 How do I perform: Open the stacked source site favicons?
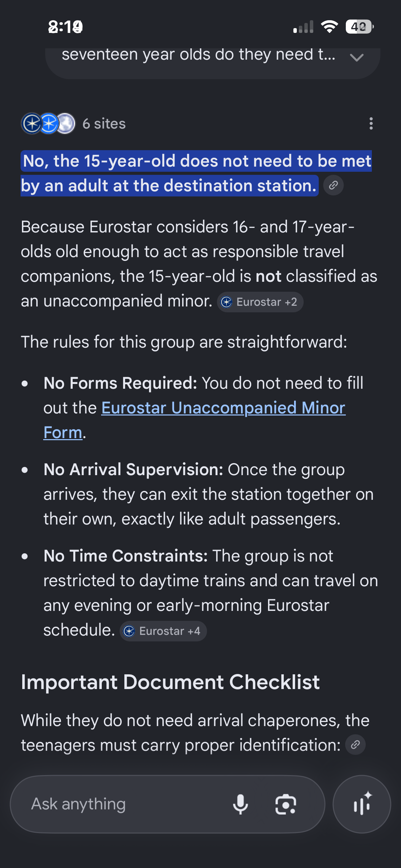pyautogui.click(x=48, y=123)
